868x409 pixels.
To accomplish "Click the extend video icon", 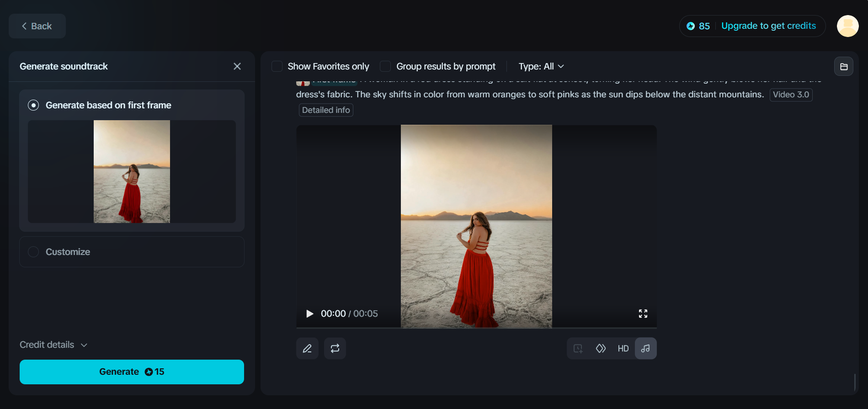I will [x=578, y=348].
